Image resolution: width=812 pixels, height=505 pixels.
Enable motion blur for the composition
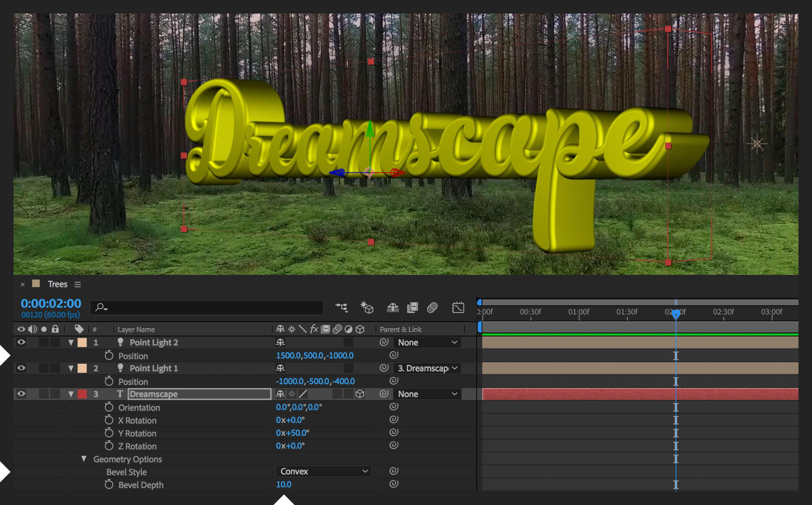pyautogui.click(x=432, y=307)
